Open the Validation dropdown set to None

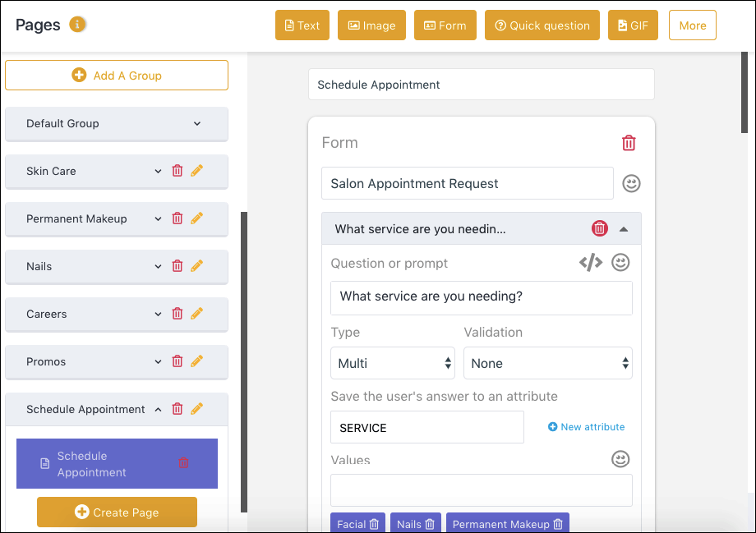(x=548, y=363)
